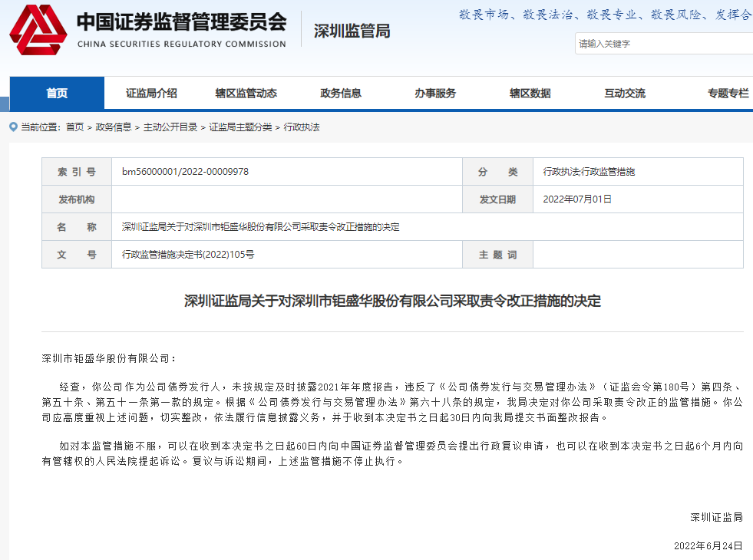The image size is (753, 560).
Task: Follow the 政务信息 breadcrumb link
Action: pos(114,127)
